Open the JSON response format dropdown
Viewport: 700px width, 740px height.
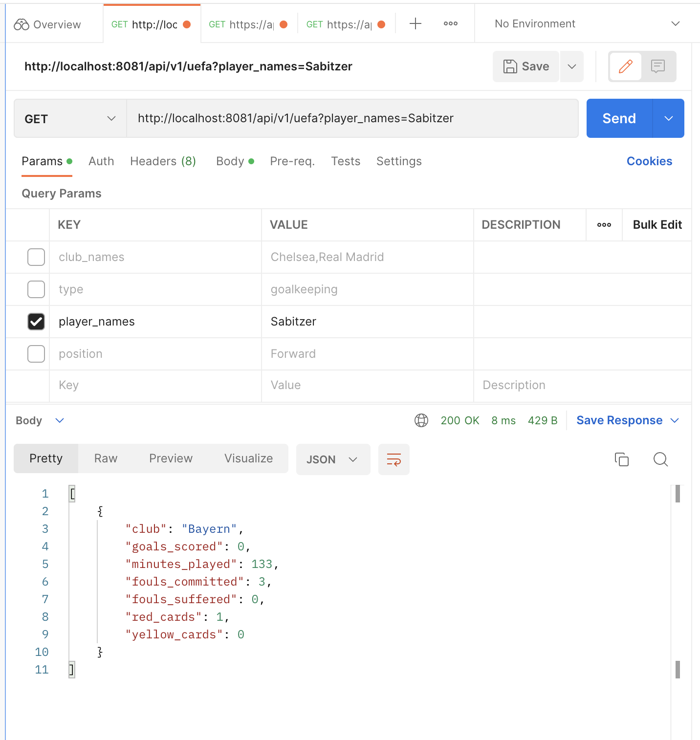click(x=333, y=459)
